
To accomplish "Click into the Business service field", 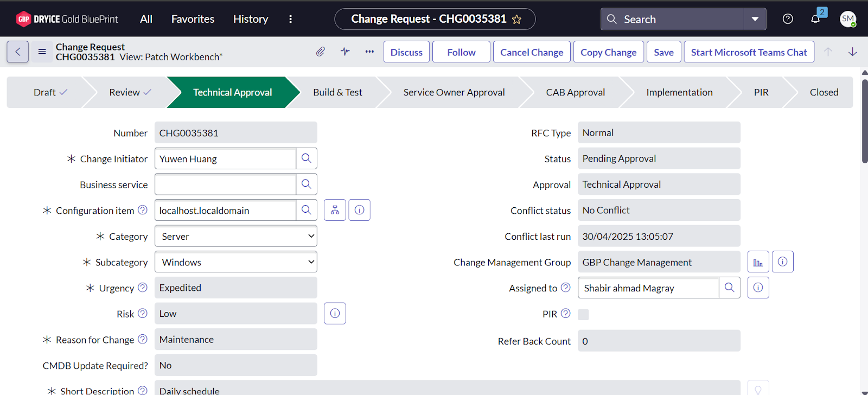I will tap(225, 184).
